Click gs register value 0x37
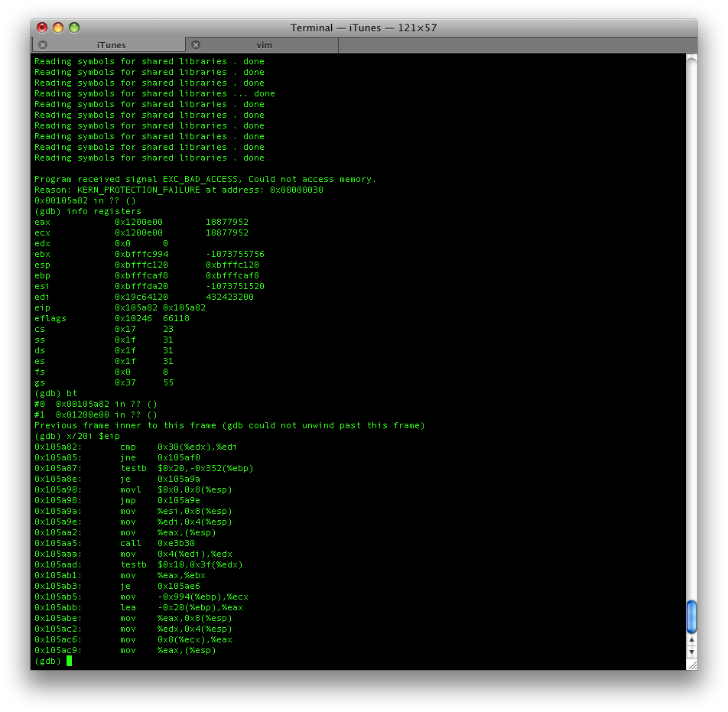Viewport: 728px width, 712px height. pyautogui.click(x=125, y=382)
